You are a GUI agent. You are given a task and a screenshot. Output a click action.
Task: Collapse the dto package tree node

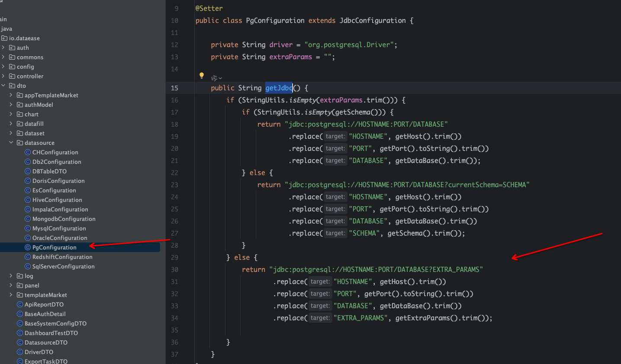pos(3,86)
